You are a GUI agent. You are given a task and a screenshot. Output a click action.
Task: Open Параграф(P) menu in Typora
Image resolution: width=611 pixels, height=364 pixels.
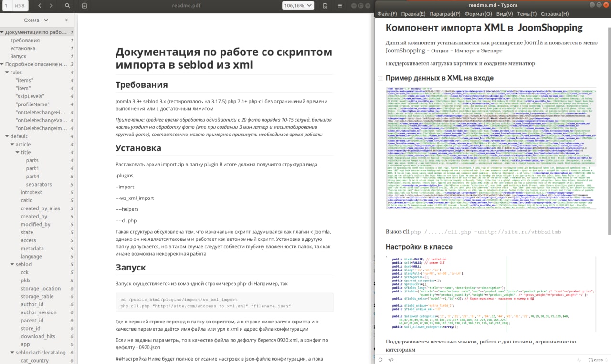pyautogui.click(x=445, y=14)
